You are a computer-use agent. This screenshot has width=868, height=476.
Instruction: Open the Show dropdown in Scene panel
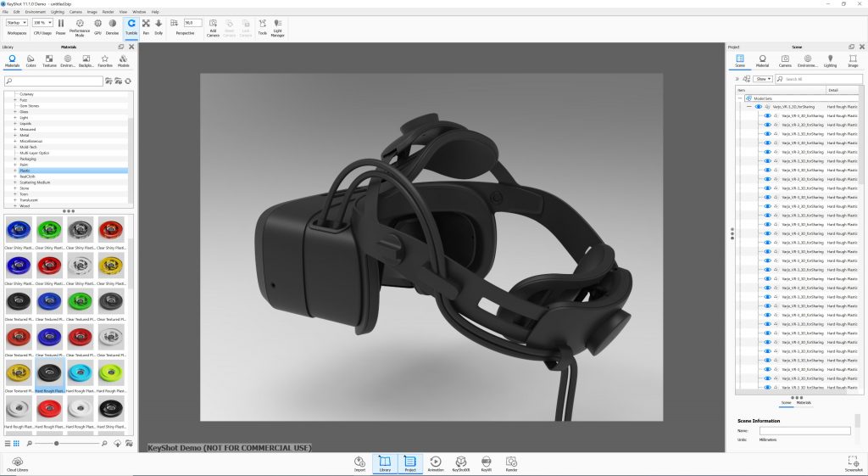(x=764, y=79)
